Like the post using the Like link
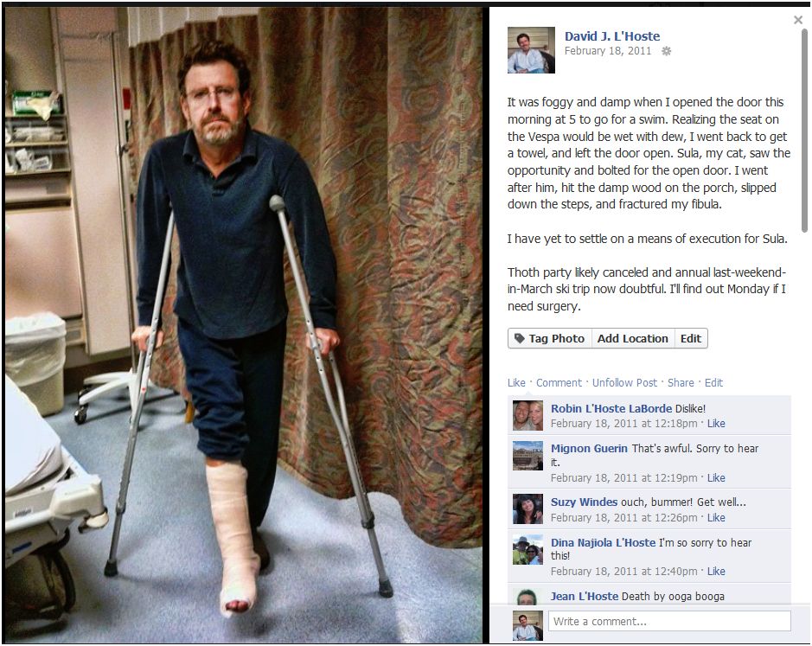812x646 pixels. click(x=516, y=383)
